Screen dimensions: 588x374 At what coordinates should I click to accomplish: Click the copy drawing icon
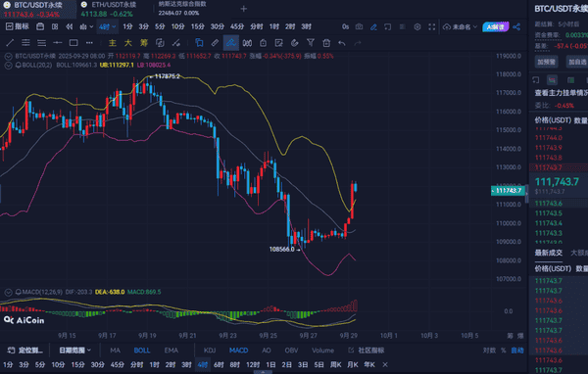coord(199,43)
